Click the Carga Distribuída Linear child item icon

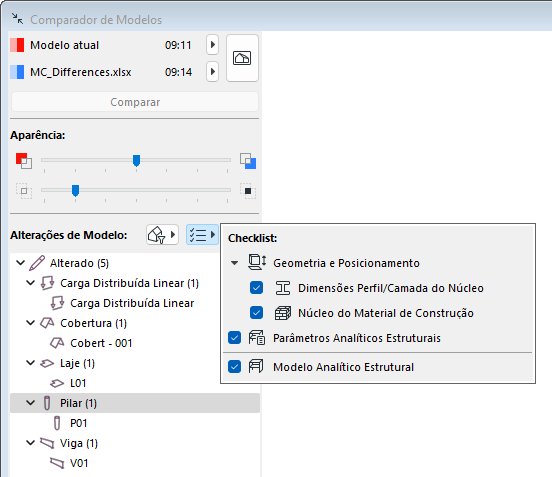[57, 303]
